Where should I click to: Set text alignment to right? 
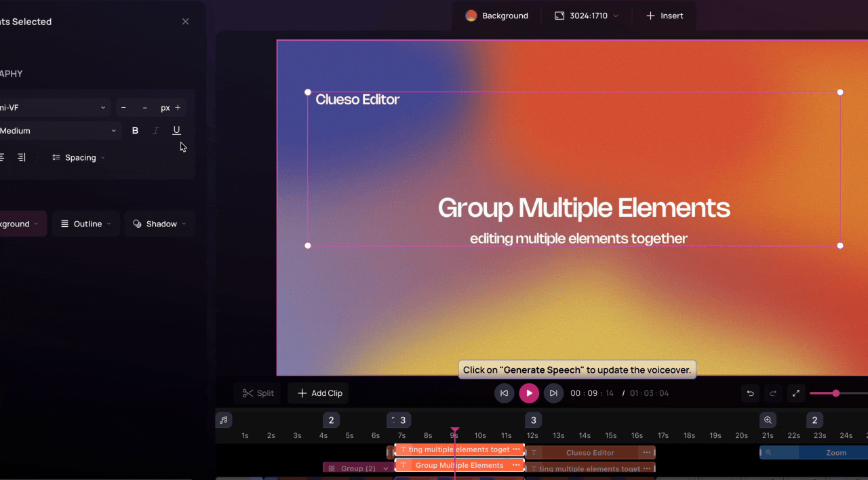pyautogui.click(x=22, y=157)
